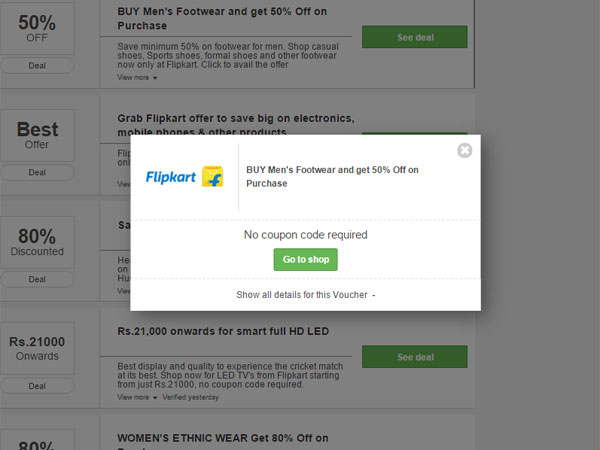Open Rs.21,000 onwards for smart full HD LED title
This screenshot has width=600, height=450.
point(223,331)
